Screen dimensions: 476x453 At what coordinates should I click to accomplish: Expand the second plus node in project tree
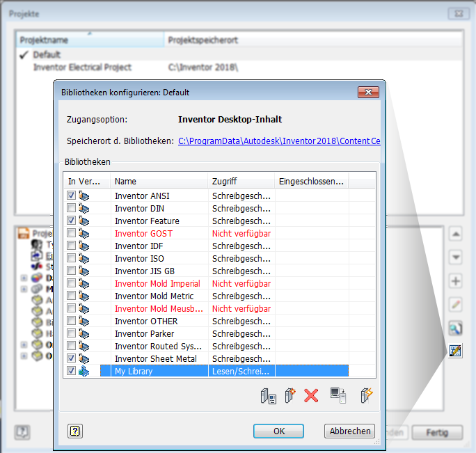point(24,289)
